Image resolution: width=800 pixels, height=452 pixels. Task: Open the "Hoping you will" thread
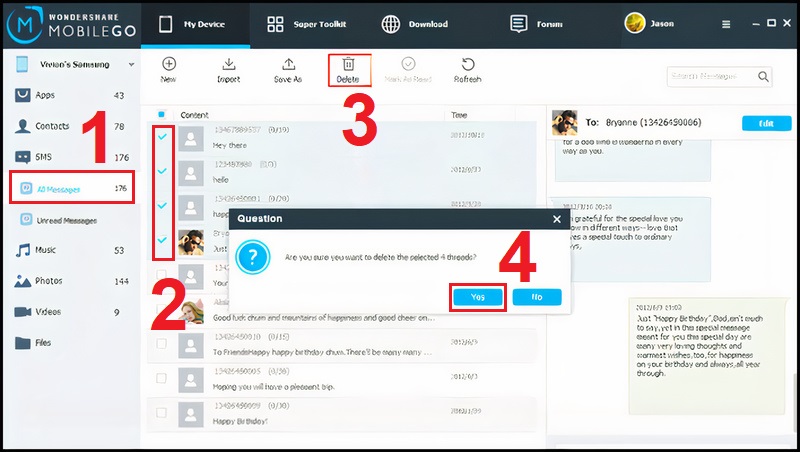coord(342,380)
